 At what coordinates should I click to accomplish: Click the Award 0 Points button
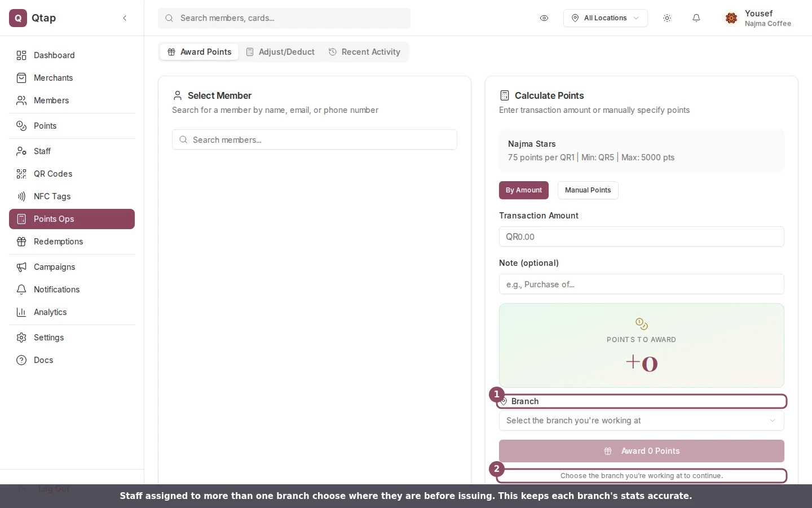(x=642, y=451)
